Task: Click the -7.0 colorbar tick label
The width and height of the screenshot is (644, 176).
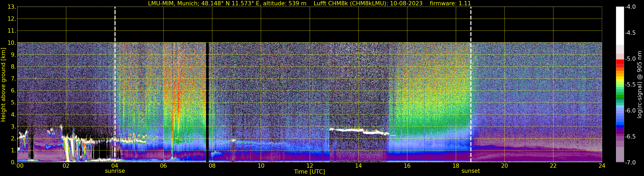Action: click(x=630, y=163)
